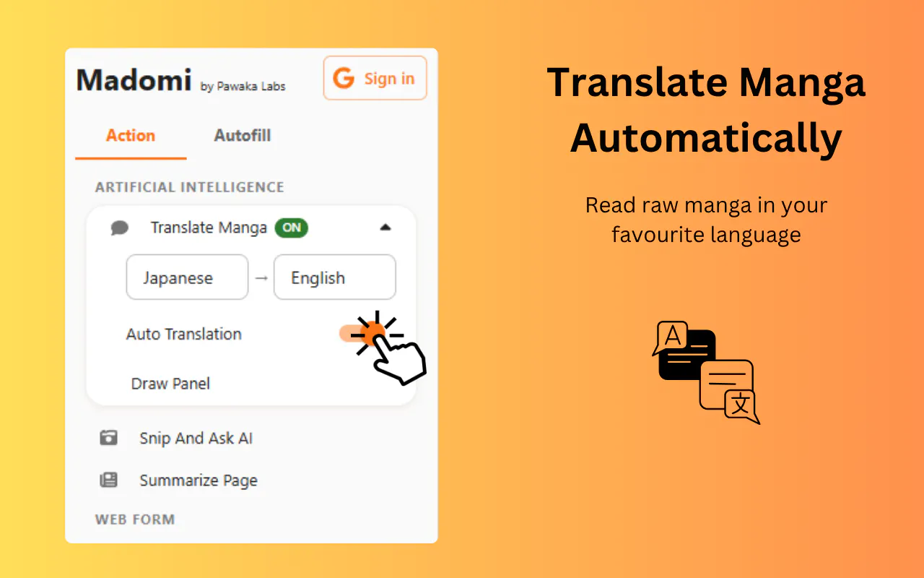The width and height of the screenshot is (924, 578).
Task: Click the Summarize Page label
Action: point(199,480)
